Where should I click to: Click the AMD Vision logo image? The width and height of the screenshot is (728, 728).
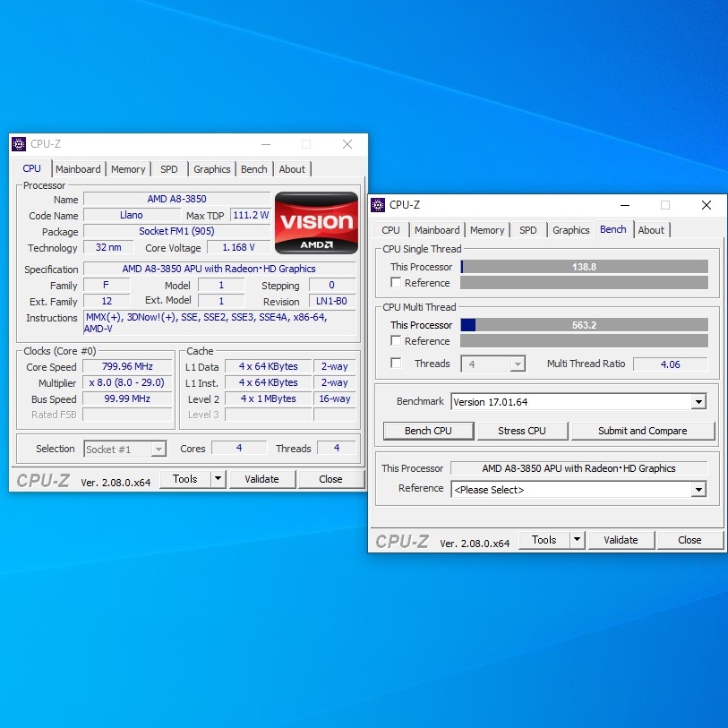[x=316, y=223]
